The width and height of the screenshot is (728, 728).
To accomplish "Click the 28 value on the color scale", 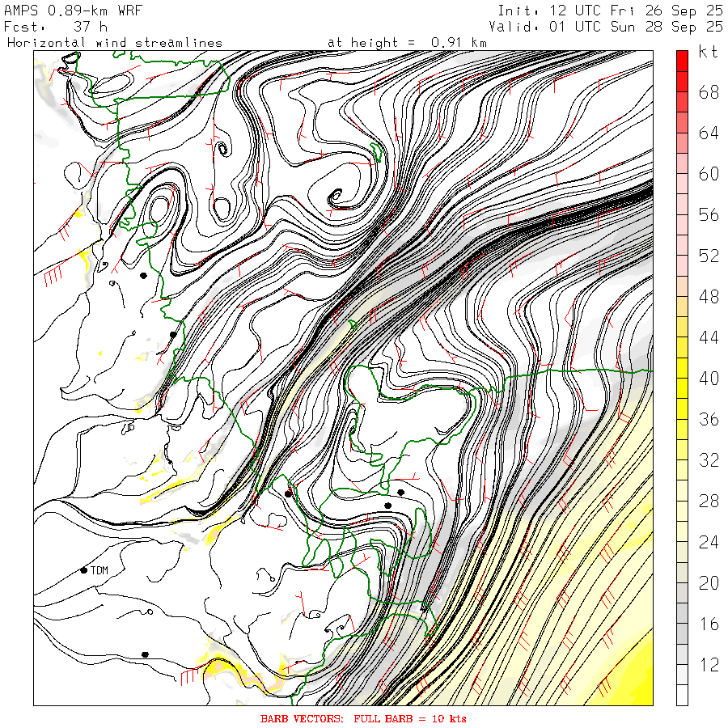I will pyautogui.click(x=709, y=501).
